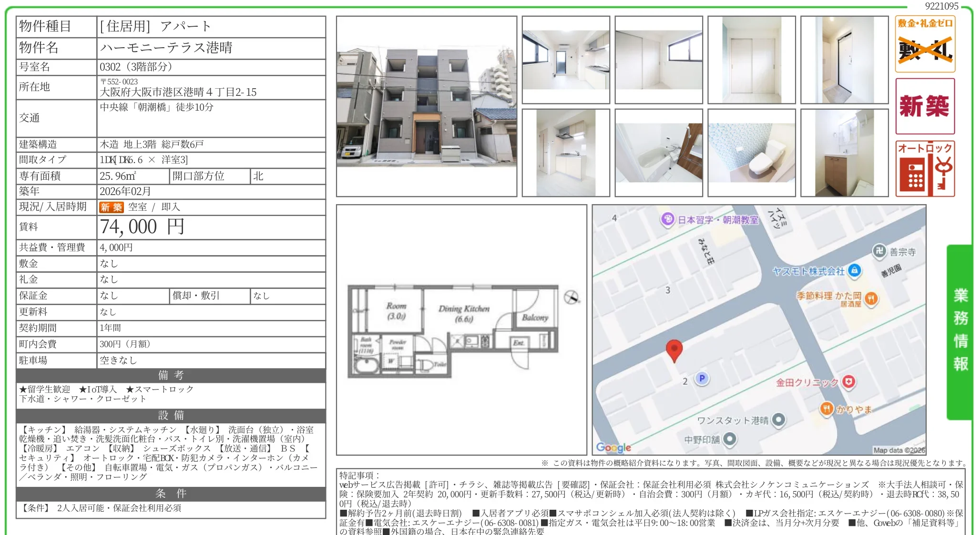This screenshot has height=535, width=980.
Task: Click the north compass icon on floor plan
Action: point(571,297)
